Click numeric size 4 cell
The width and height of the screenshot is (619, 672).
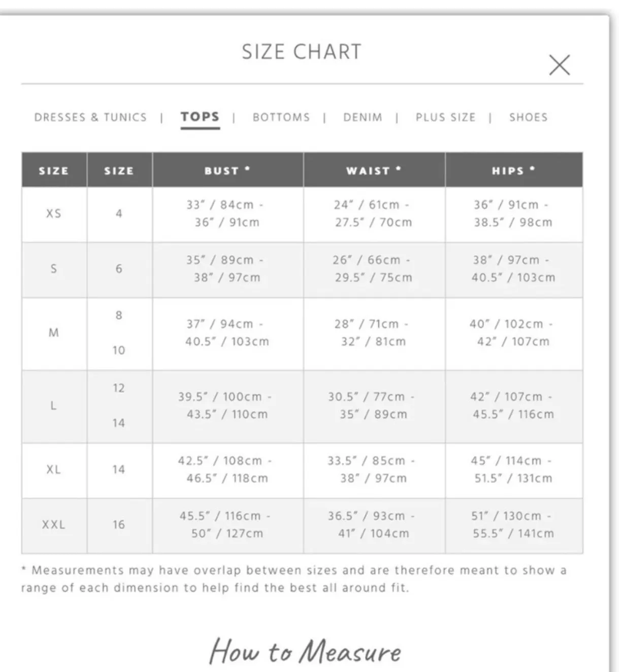coord(119,214)
